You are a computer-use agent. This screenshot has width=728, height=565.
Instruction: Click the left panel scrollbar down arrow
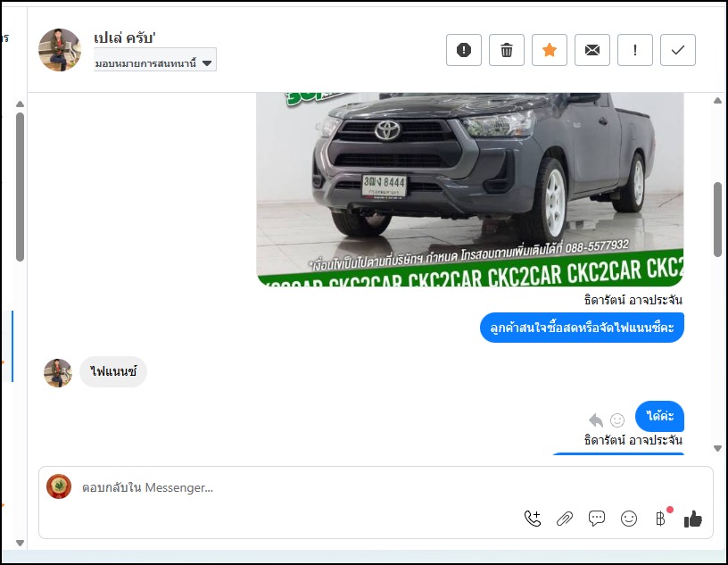(20, 543)
